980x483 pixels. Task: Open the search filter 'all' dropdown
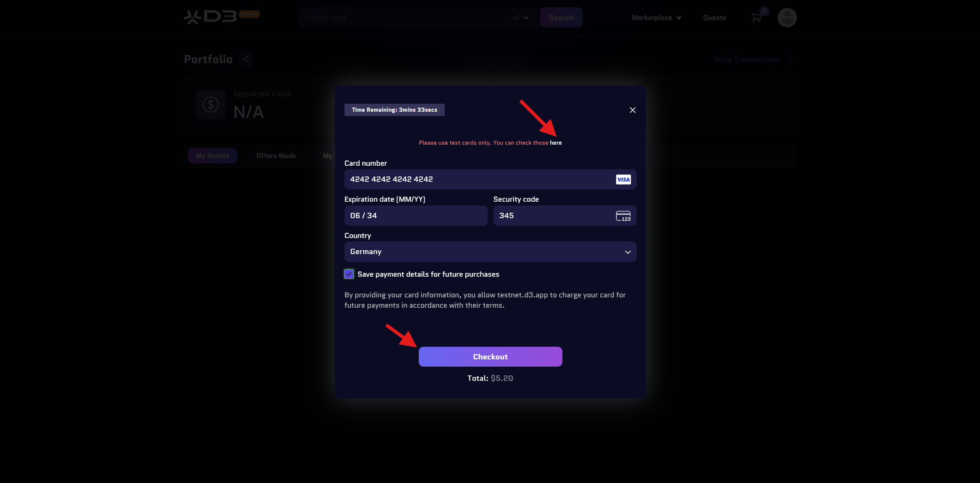520,18
